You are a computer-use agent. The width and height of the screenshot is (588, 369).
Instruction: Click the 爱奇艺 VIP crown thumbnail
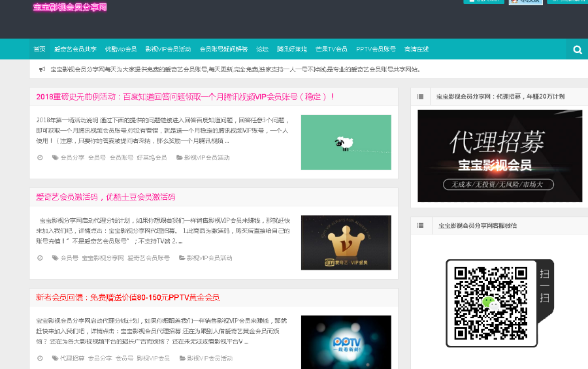(x=346, y=242)
